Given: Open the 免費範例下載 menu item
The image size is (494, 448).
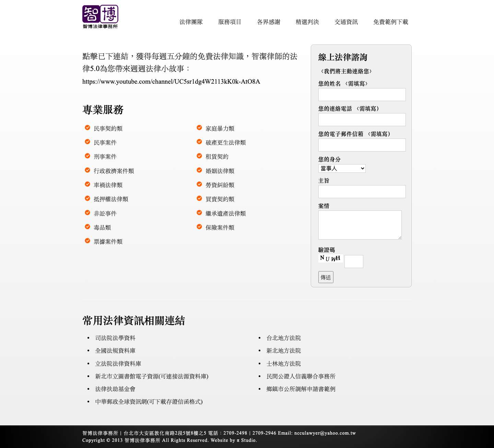Looking at the screenshot, I should [391, 22].
